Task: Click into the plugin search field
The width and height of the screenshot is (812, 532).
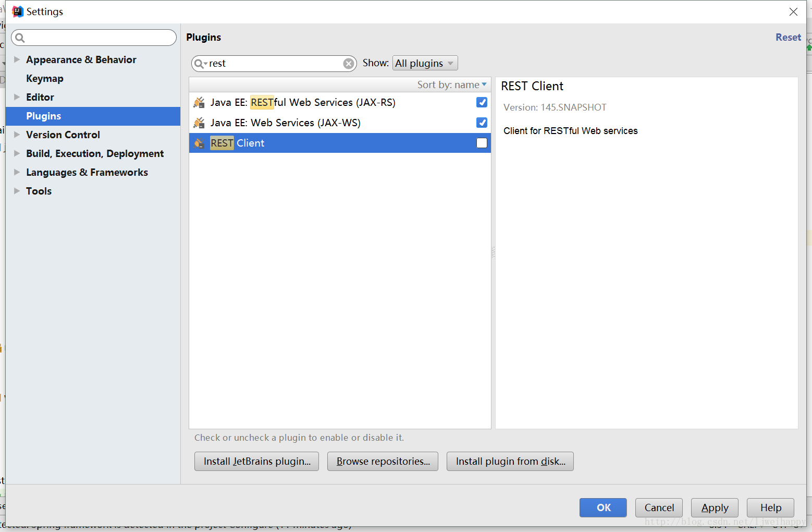Action: 274,64
